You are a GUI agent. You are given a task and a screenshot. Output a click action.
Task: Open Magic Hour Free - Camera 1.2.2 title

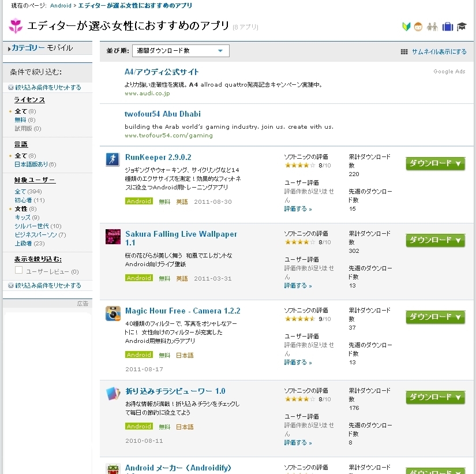tap(182, 311)
